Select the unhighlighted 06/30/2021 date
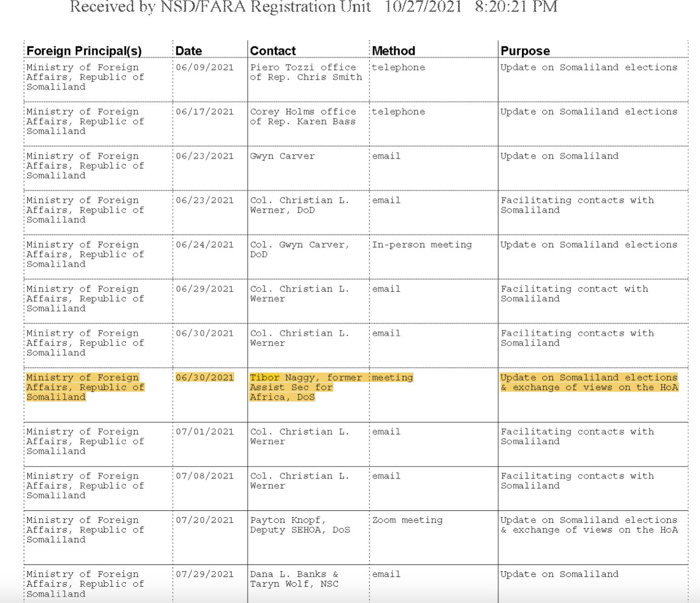Screen dimensions: 700x603 [205, 333]
